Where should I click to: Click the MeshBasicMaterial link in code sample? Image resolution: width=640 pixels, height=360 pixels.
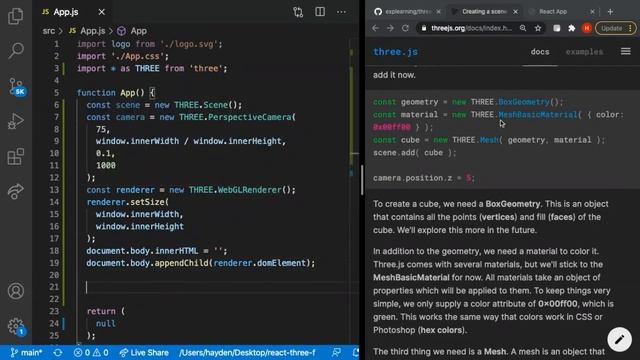point(538,115)
